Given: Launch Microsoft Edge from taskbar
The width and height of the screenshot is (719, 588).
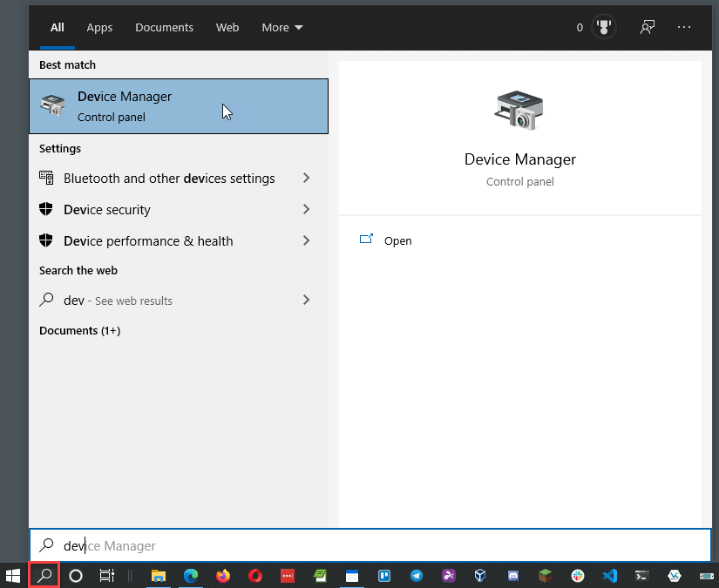Looking at the screenshot, I should 191,575.
